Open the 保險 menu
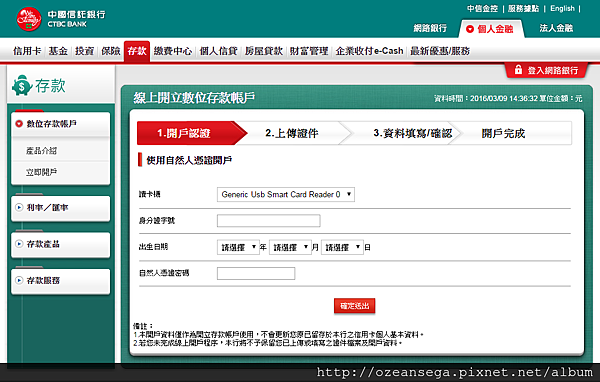 (x=111, y=51)
